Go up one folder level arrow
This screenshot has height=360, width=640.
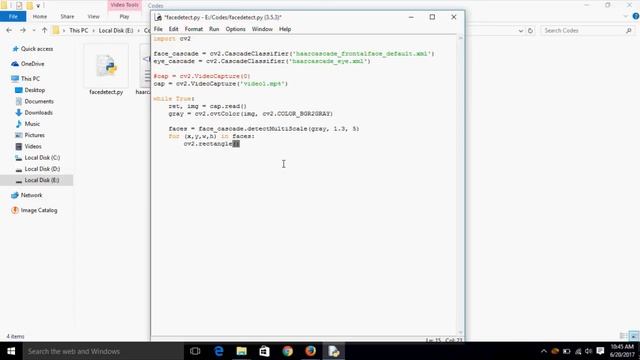[x=44, y=31]
